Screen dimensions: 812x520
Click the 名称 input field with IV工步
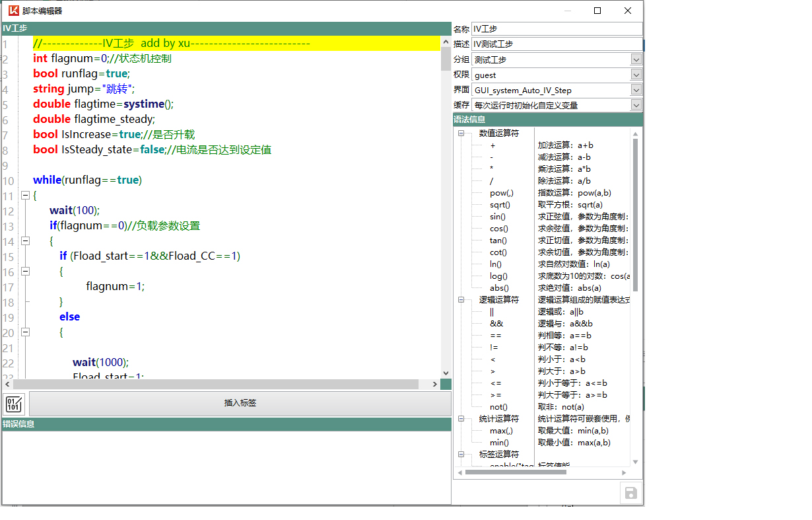556,29
